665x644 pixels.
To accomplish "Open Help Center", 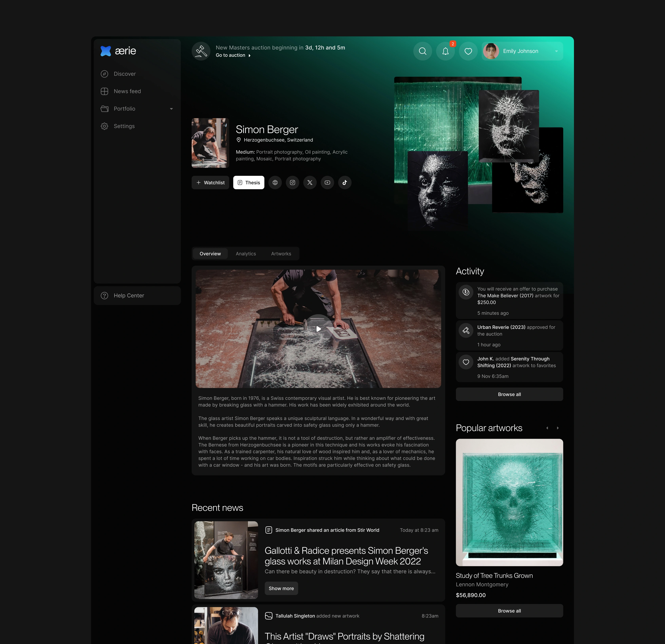I will click(137, 296).
